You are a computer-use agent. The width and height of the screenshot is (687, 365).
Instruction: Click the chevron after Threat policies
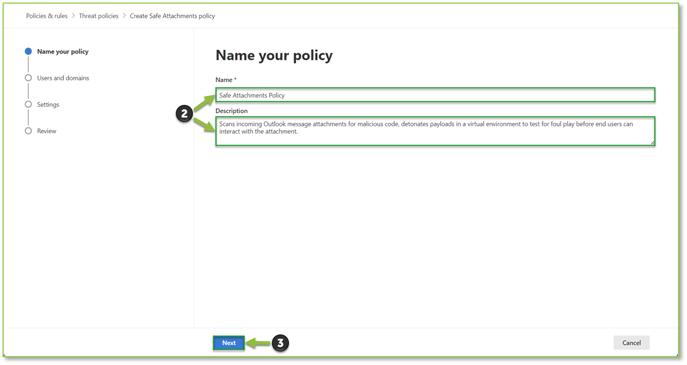pos(124,16)
